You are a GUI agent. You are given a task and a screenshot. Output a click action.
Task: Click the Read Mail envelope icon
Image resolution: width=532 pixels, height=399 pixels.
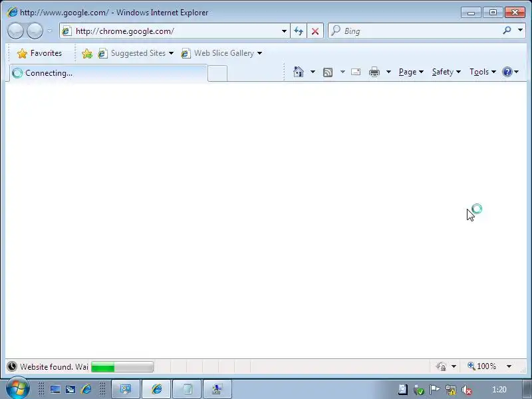click(x=356, y=72)
